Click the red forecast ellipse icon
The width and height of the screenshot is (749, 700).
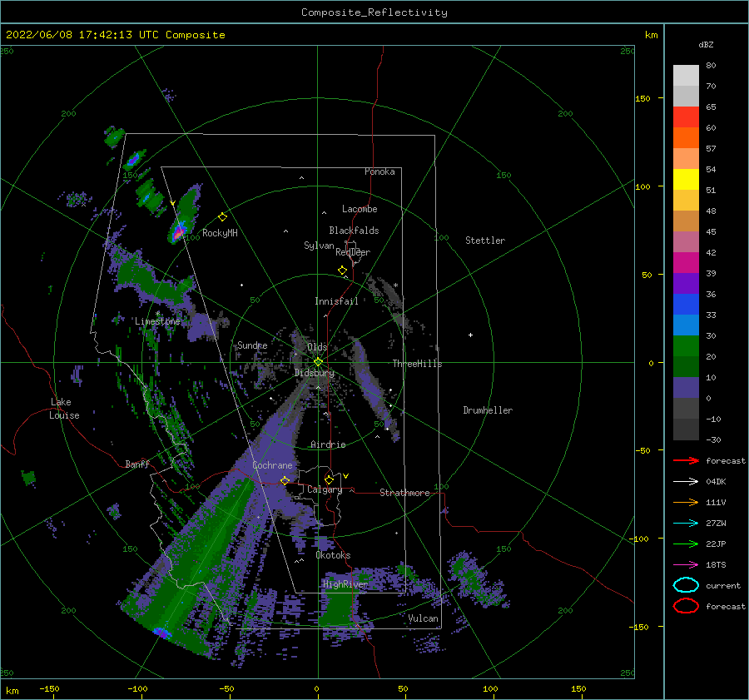(x=686, y=606)
